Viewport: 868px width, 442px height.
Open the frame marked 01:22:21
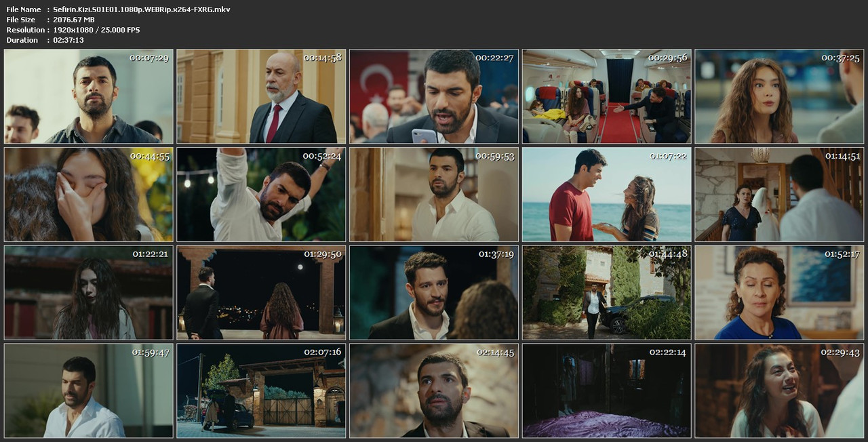(x=89, y=293)
